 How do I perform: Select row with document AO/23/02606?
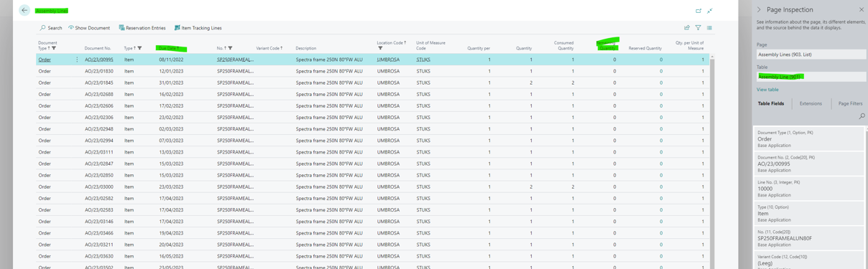point(373,105)
